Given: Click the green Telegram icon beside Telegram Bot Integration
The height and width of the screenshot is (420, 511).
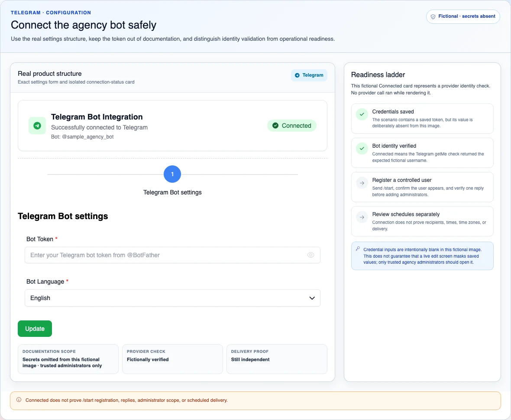Looking at the screenshot, I should (37, 126).
